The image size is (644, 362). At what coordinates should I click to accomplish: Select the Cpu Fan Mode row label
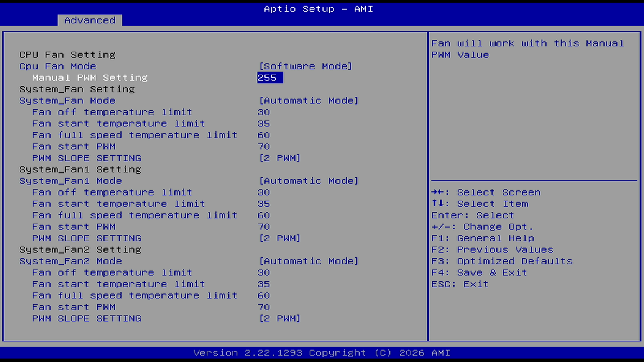pyautogui.click(x=58, y=66)
